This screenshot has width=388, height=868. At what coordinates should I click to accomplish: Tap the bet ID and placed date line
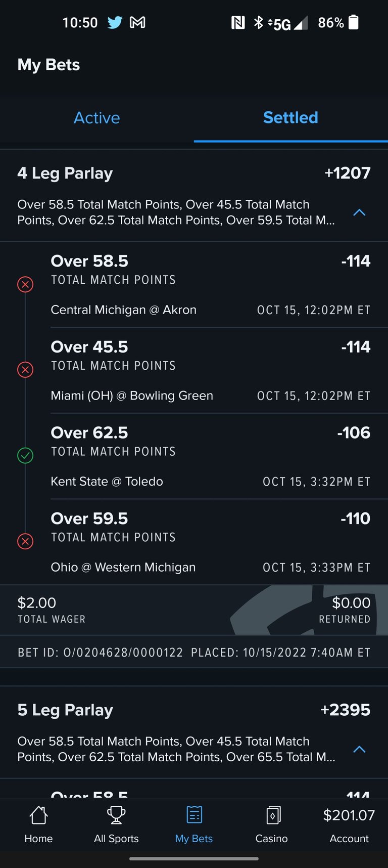point(194,653)
